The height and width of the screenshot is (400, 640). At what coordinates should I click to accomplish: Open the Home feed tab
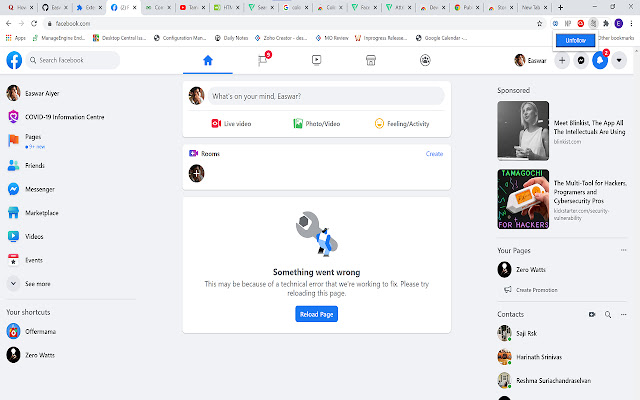click(x=208, y=61)
